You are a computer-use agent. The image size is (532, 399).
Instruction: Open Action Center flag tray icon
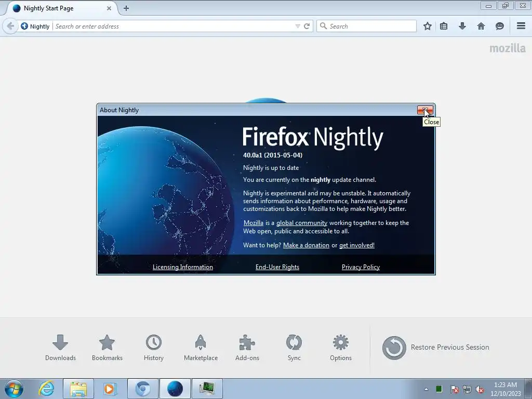pyautogui.click(x=455, y=389)
